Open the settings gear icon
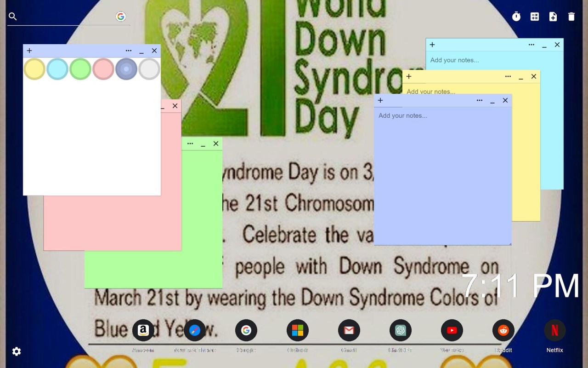This screenshot has height=368, width=588. click(x=17, y=351)
